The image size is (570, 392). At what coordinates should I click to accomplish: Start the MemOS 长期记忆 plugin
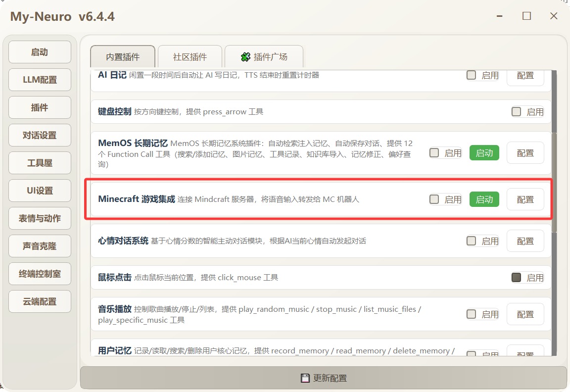[484, 153]
